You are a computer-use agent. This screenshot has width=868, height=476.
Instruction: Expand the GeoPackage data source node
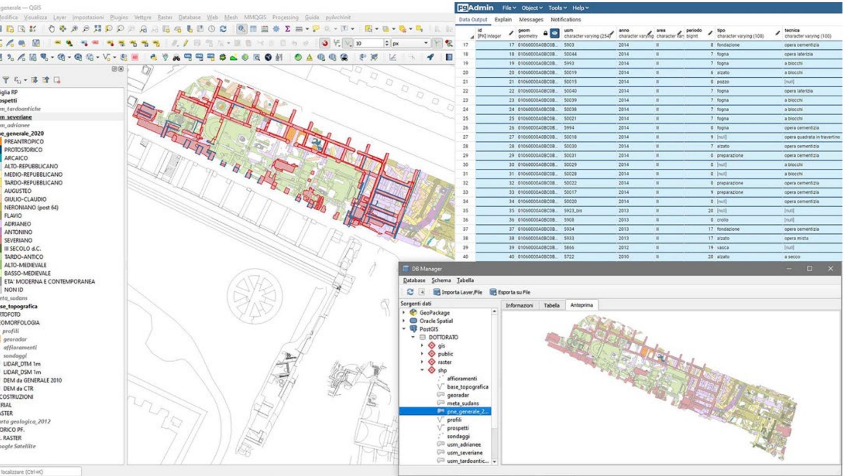(x=404, y=313)
